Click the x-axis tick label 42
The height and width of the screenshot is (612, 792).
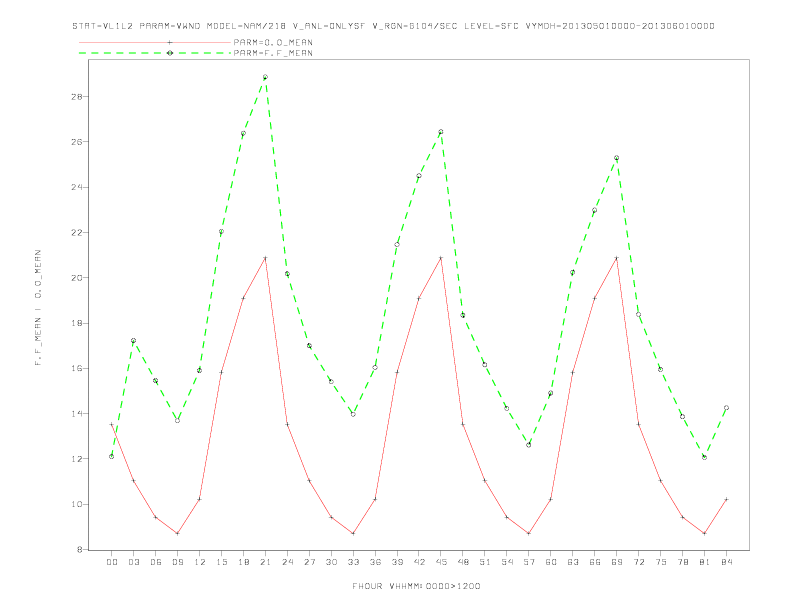(419, 562)
